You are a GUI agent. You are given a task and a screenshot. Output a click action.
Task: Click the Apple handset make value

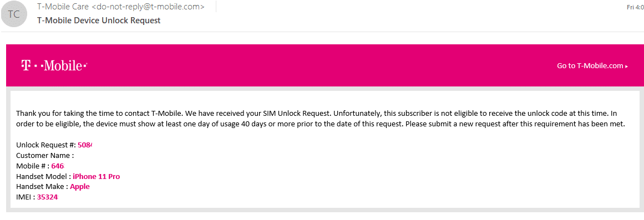80,187
